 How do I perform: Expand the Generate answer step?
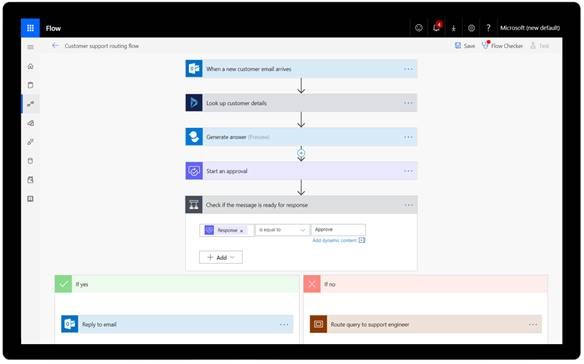pos(301,137)
